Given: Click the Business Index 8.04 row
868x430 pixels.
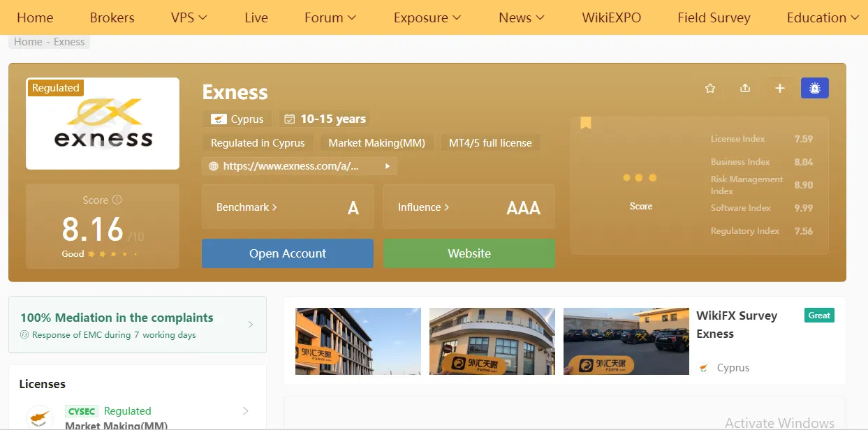Looking at the screenshot, I should tap(762, 162).
